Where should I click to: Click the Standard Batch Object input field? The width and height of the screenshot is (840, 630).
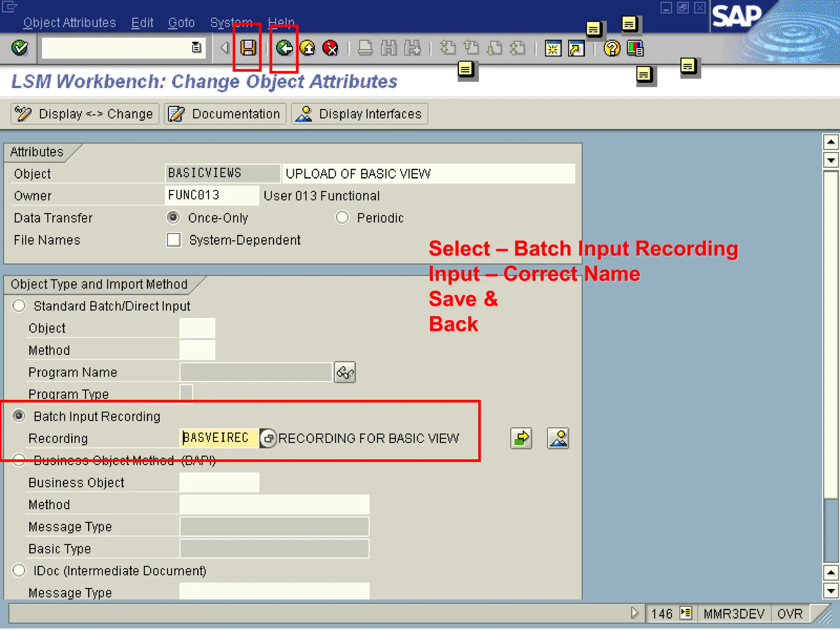(197, 328)
